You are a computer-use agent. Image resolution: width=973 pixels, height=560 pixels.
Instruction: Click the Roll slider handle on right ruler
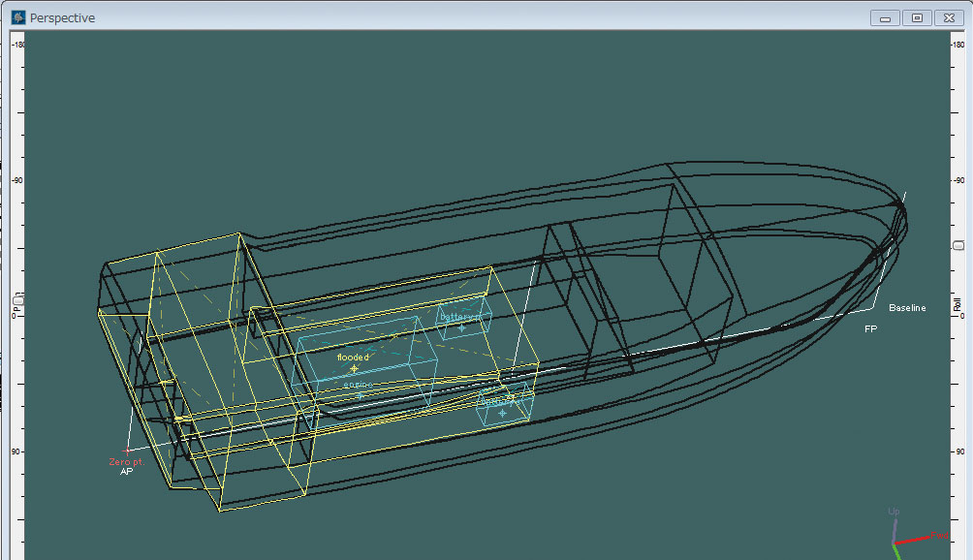pyautogui.click(x=958, y=245)
